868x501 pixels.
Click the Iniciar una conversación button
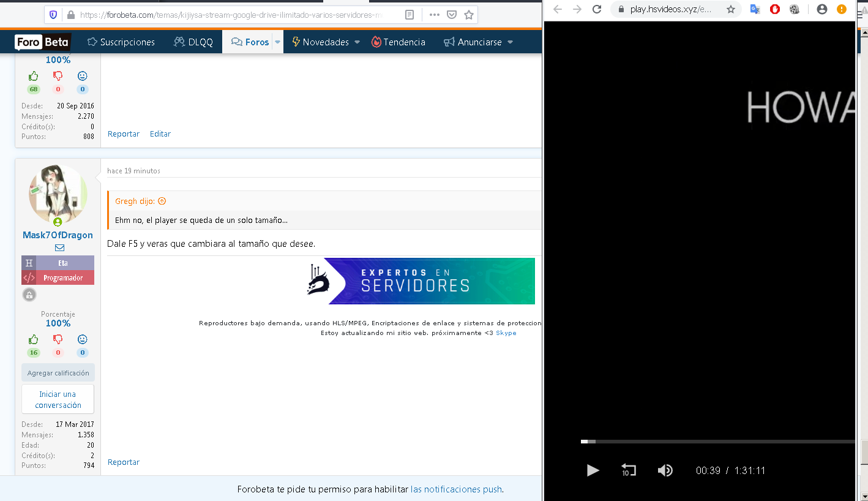(x=58, y=399)
